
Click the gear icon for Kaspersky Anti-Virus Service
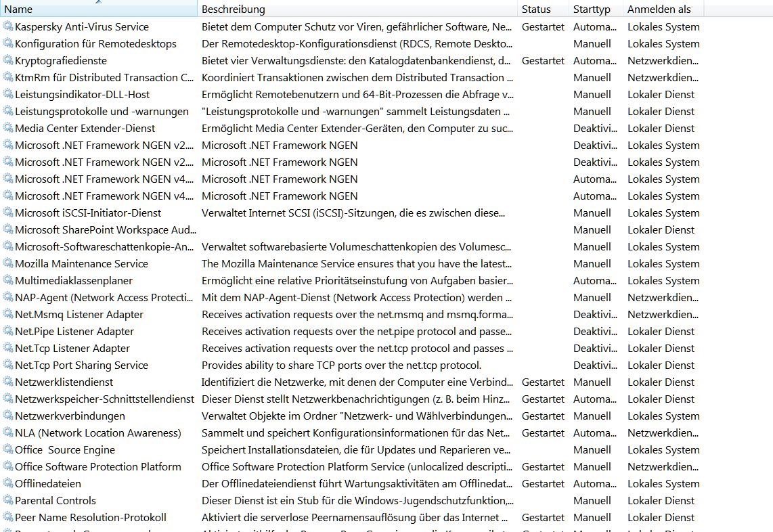8,26
